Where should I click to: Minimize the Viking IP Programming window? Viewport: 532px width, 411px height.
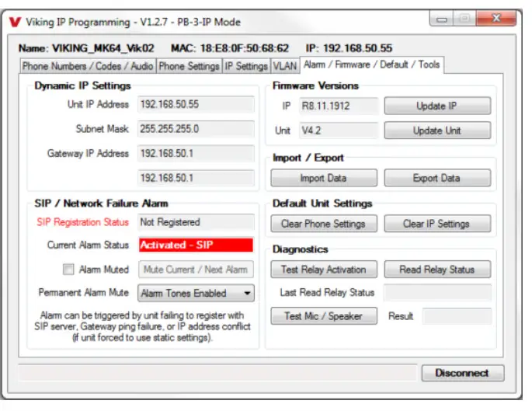point(441,19)
